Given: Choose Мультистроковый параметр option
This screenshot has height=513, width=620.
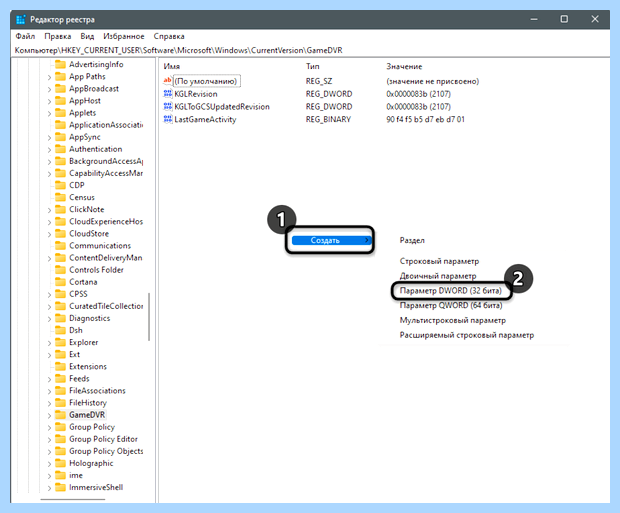Looking at the screenshot, I should coord(453,320).
